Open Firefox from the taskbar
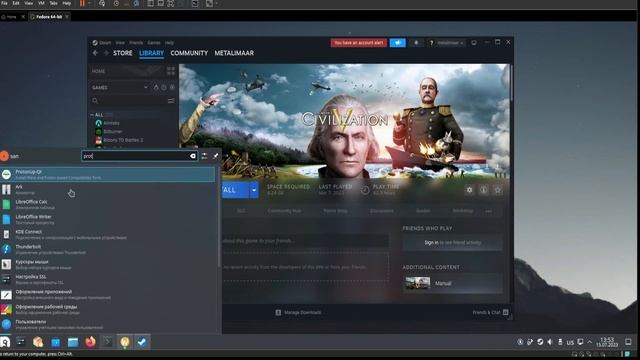The width and height of the screenshot is (640, 360). pos(91,342)
